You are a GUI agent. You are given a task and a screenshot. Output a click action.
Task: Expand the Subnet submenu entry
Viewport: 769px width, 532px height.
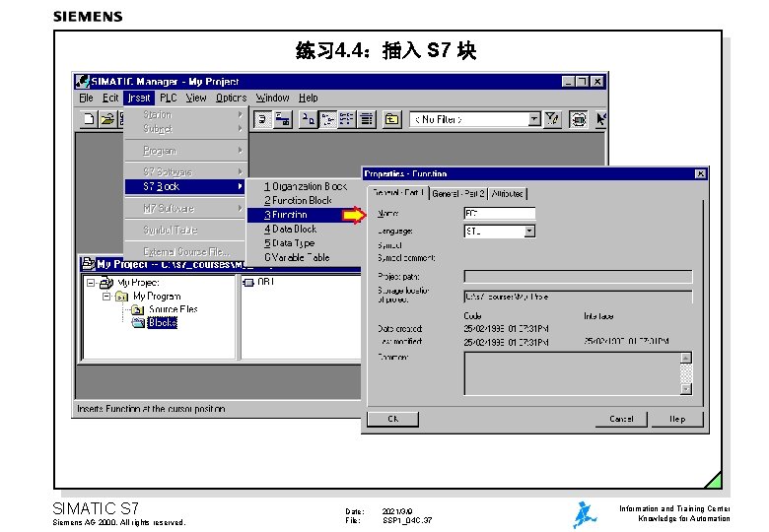tap(186, 129)
